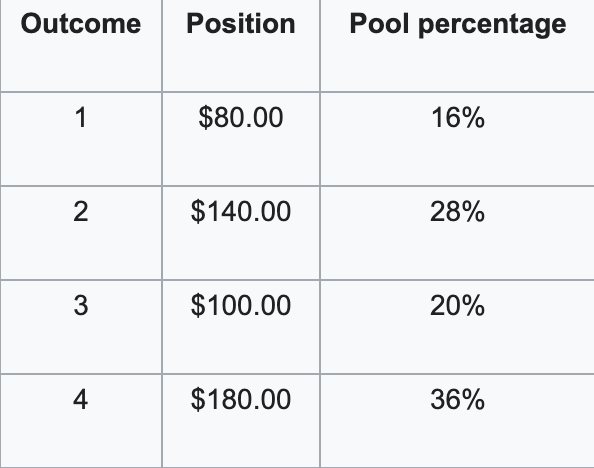Select the 16% pool percentage cell

[x=457, y=139]
